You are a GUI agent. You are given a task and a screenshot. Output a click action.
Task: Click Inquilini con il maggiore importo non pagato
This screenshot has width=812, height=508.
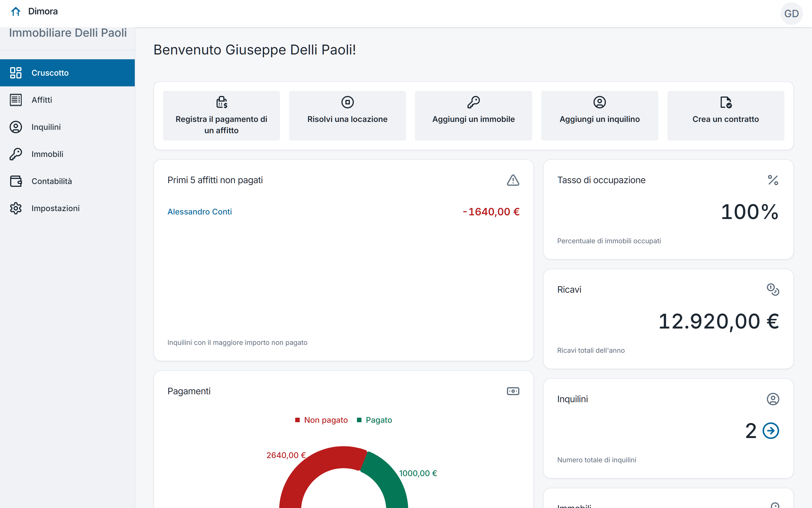(x=237, y=342)
